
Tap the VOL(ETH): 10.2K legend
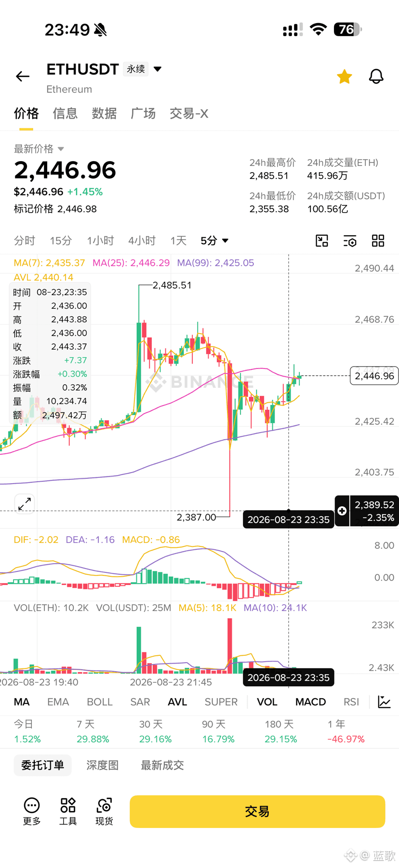pyautogui.click(x=51, y=608)
